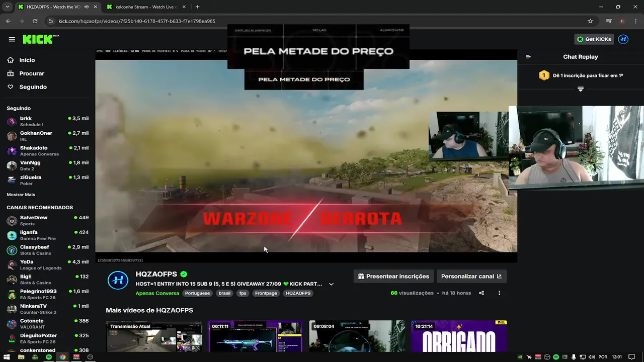This screenshot has height=362, width=644.
Task: Open the Kick hamburger menu
Action: pyautogui.click(x=12, y=39)
